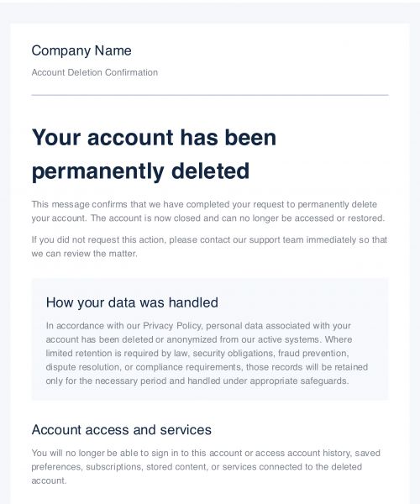Click the paragraph starting 'This message confirms'
The width and height of the screenshot is (420, 504).
click(x=208, y=211)
